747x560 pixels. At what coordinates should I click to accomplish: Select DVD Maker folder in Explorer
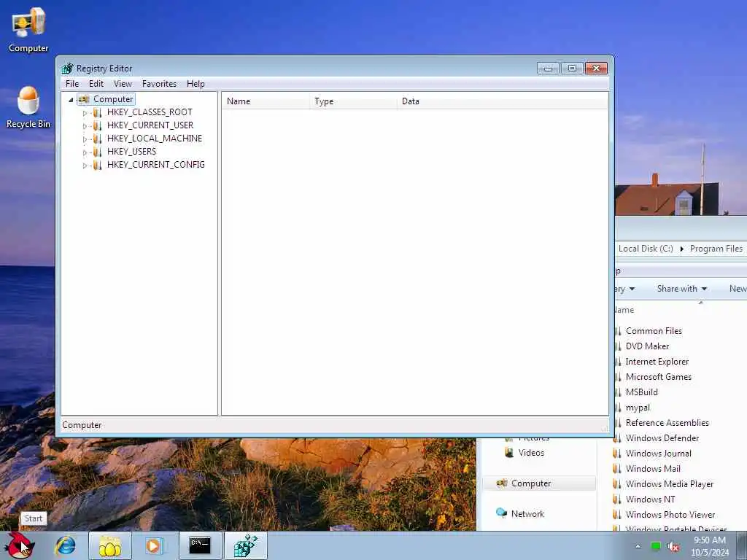tap(647, 346)
